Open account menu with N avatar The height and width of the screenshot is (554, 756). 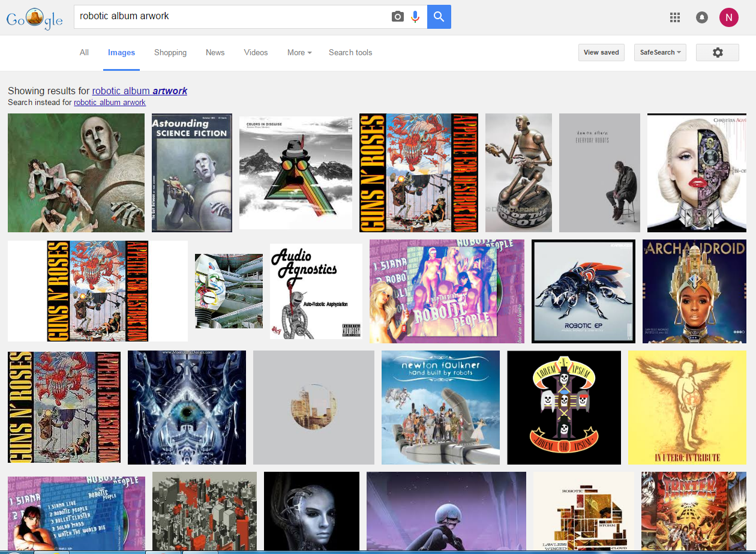tap(729, 17)
